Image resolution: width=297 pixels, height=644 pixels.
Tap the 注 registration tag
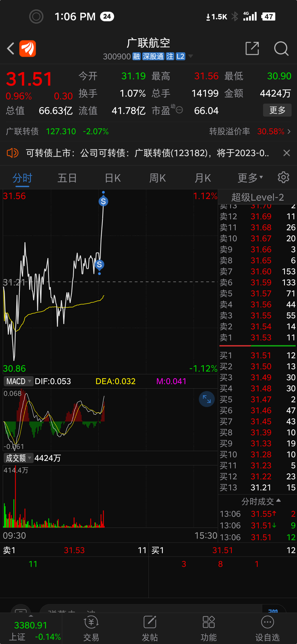point(170,56)
